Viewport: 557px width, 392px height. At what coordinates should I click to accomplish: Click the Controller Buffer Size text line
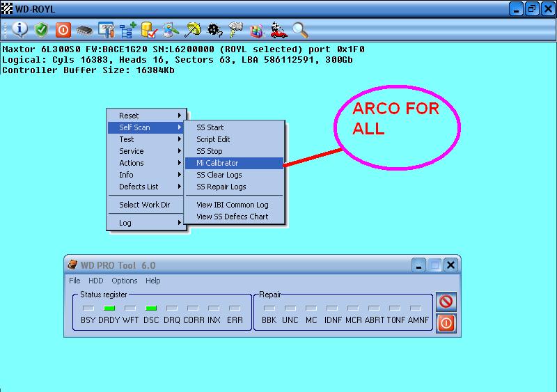pos(88,70)
